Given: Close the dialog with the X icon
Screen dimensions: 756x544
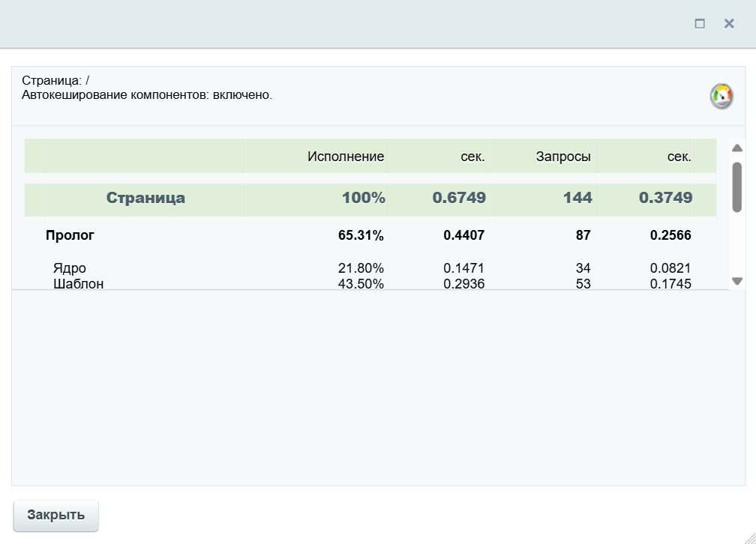Looking at the screenshot, I should [728, 24].
